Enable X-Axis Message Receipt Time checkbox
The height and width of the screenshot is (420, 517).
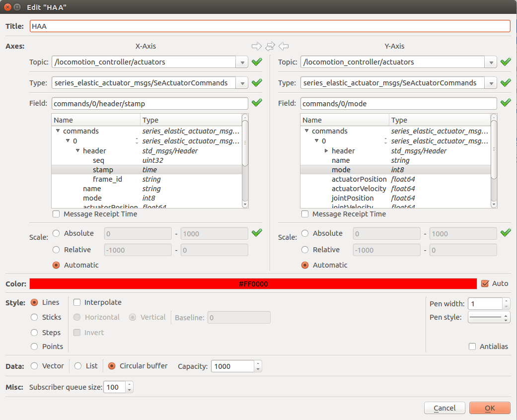(x=56, y=214)
